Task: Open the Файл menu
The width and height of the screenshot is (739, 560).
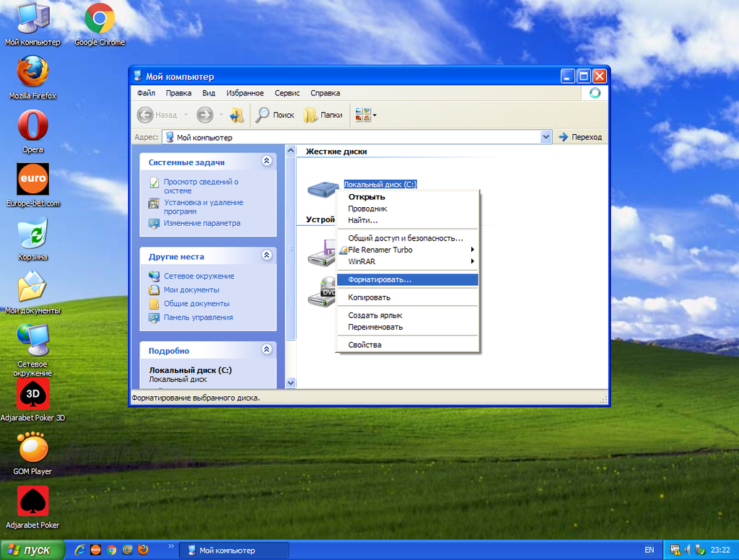Action: click(x=146, y=93)
